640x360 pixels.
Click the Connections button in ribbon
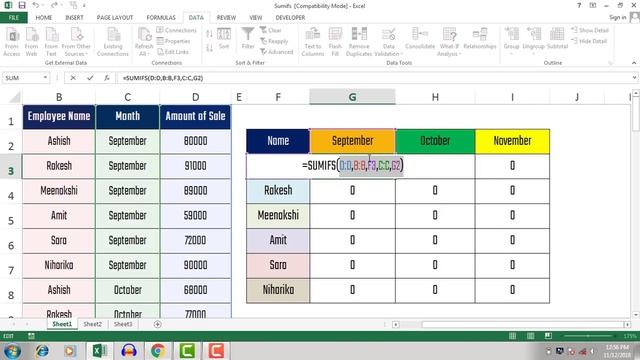click(176, 30)
